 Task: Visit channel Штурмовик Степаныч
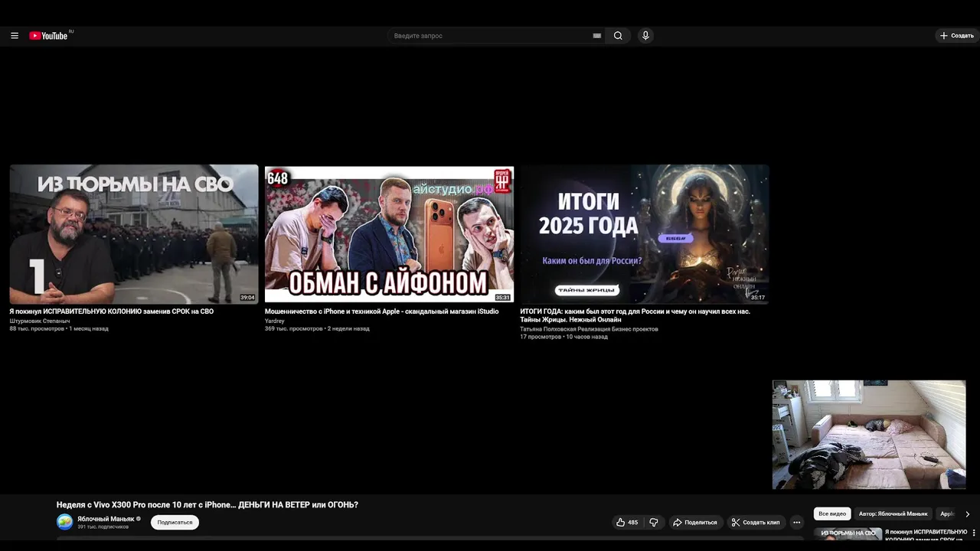40,321
